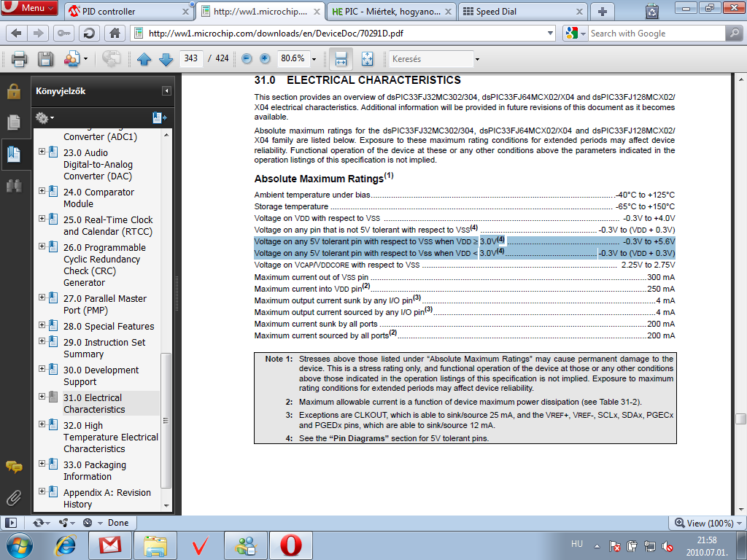This screenshot has width=747, height=560.
Task: Toggle the Opera panel sidebar button
Action: tap(10, 523)
